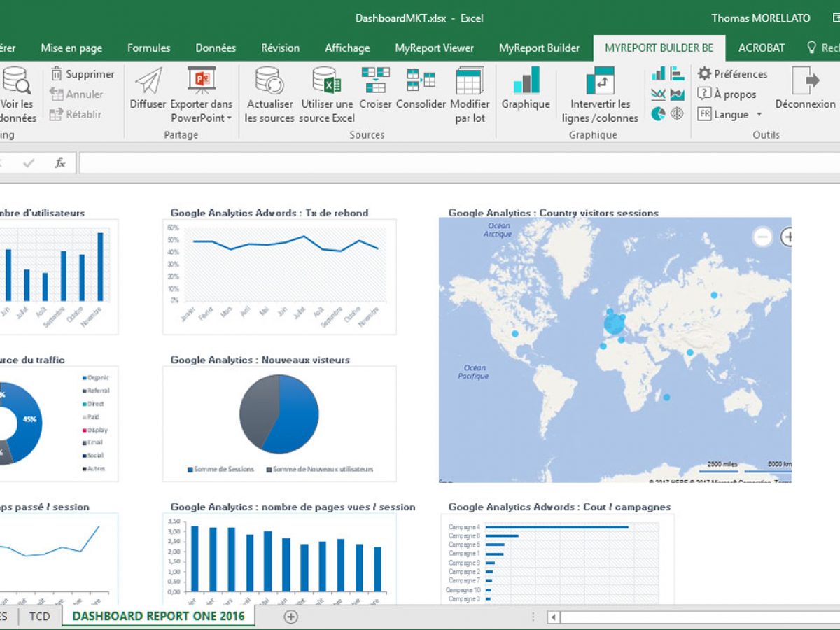
Task: Open the ACROBAT ribbon tab
Action: (x=762, y=48)
